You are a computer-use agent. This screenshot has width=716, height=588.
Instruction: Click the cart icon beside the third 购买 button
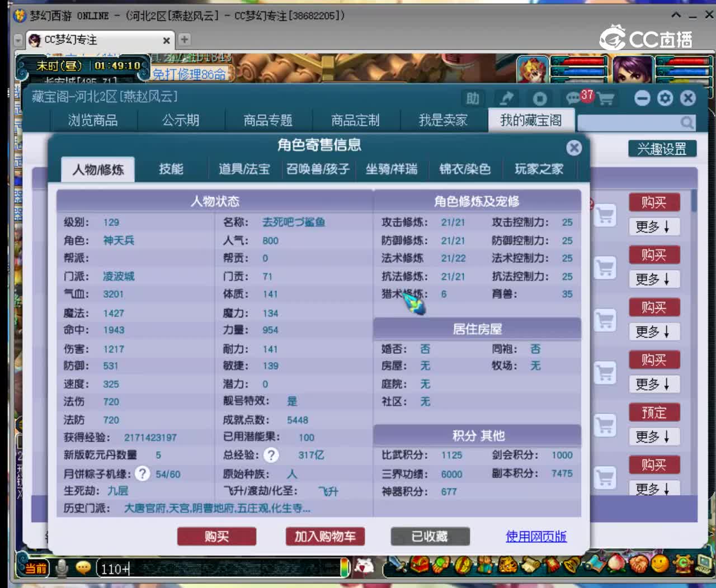click(x=605, y=320)
